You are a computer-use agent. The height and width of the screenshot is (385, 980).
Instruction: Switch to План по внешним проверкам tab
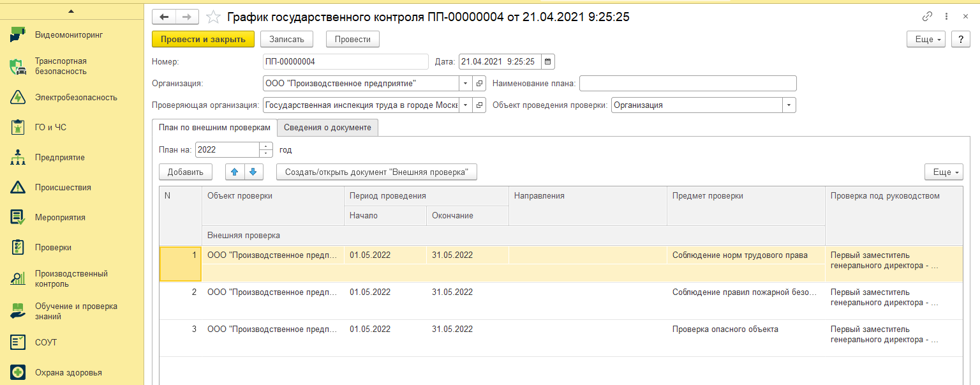coord(214,127)
